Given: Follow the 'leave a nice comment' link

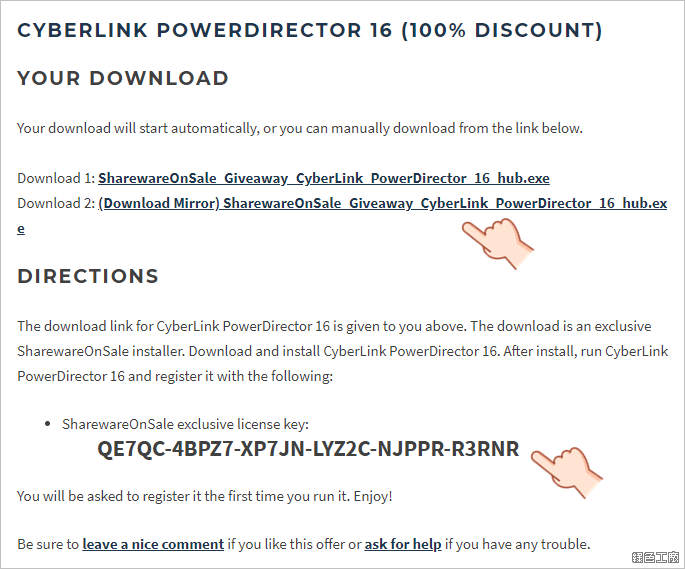Looking at the screenshot, I should coord(153,544).
